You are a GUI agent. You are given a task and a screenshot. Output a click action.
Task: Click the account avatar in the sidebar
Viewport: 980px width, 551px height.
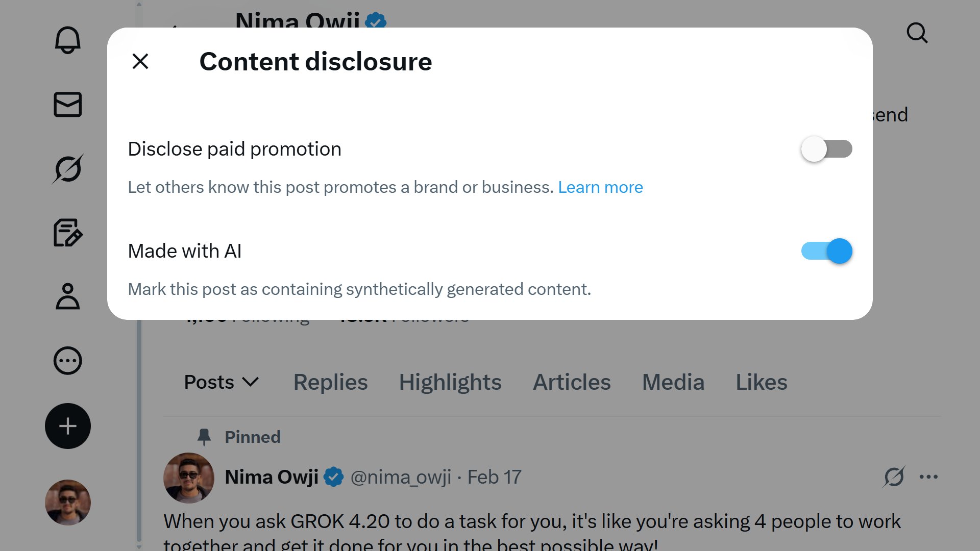(67, 503)
